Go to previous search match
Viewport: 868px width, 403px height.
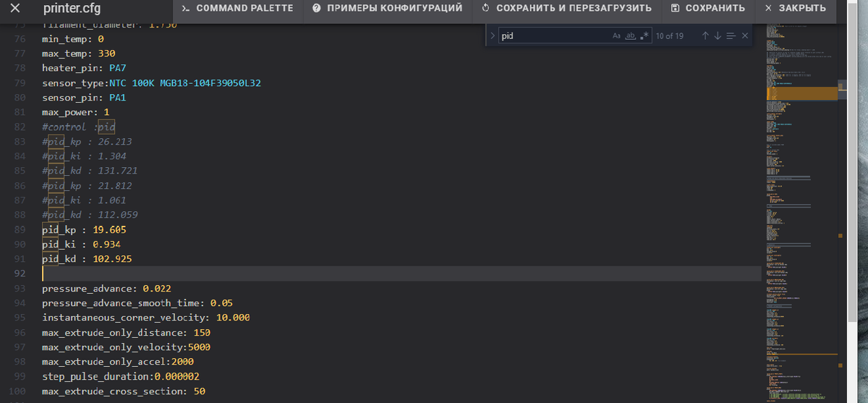tap(705, 35)
